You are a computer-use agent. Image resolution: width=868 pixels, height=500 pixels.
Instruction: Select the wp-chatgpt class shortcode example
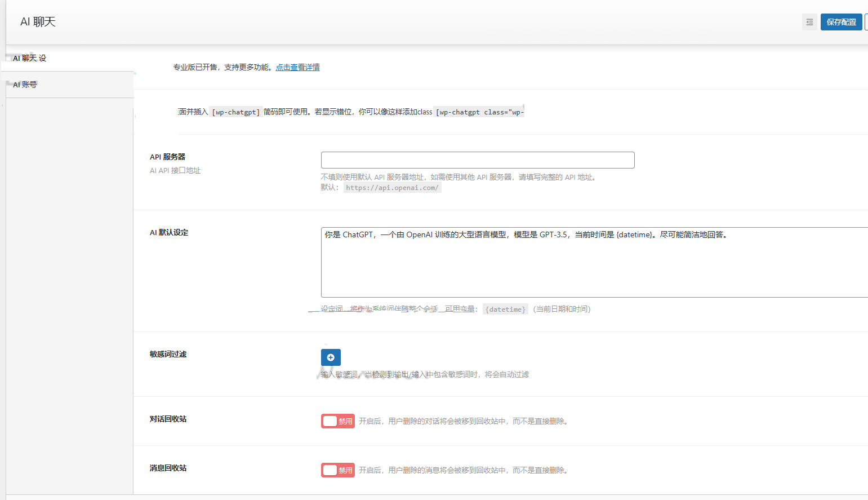[x=478, y=112]
